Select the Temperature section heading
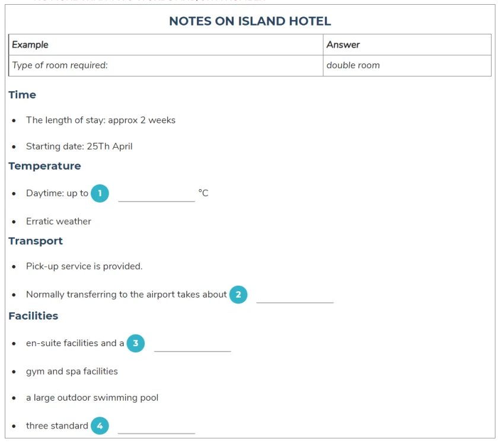Viewport: 504px width, 447px height. coord(44,166)
